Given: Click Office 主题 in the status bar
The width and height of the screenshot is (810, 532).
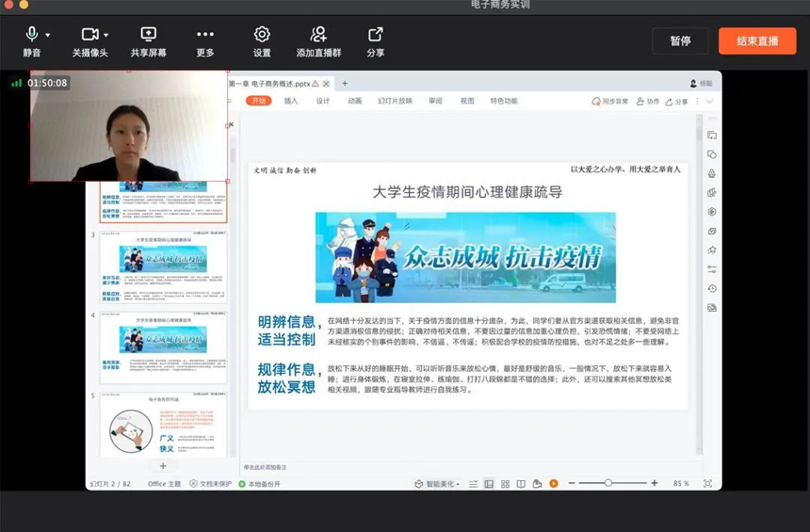Looking at the screenshot, I should point(164,484).
